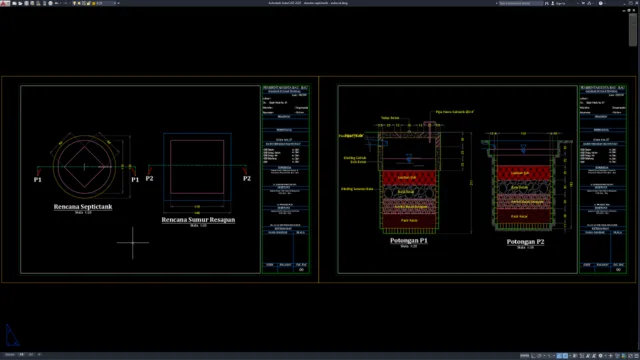The image size is (640, 360).
Task: Toggle the highlighted Object Snap Tracking button
Action: pyautogui.click(x=559, y=356)
